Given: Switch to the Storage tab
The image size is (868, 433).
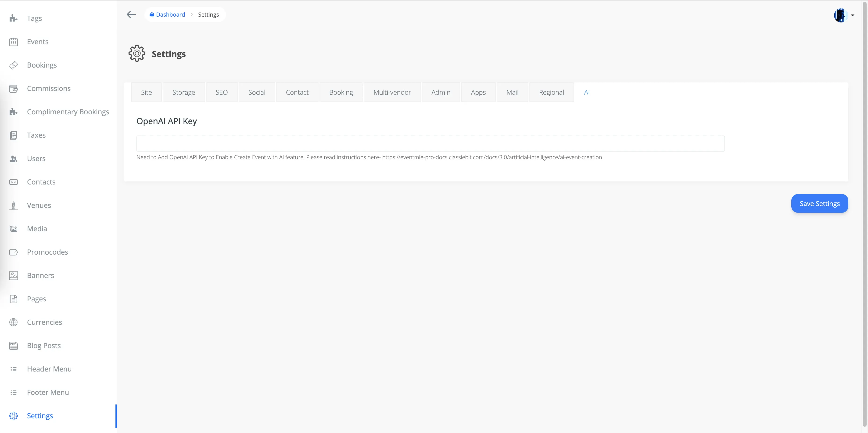Looking at the screenshot, I should pos(184,92).
